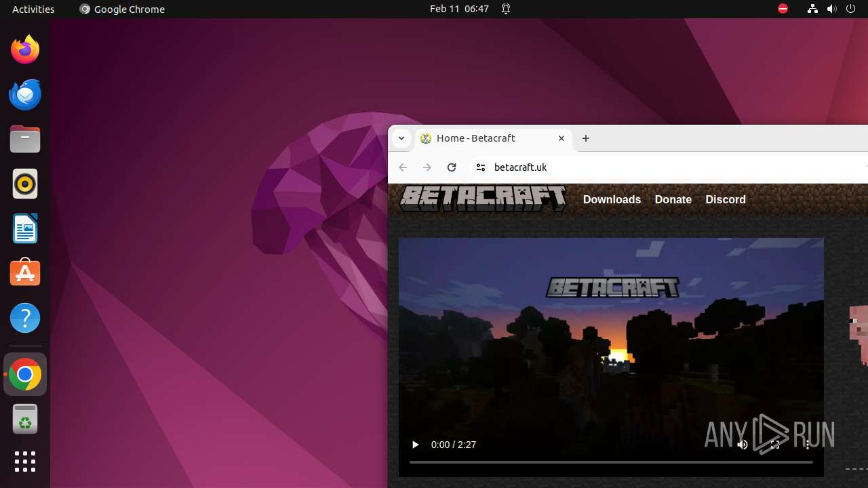868x488 pixels.
Task: Open Rhythmbox music player in dock
Action: [x=25, y=184]
